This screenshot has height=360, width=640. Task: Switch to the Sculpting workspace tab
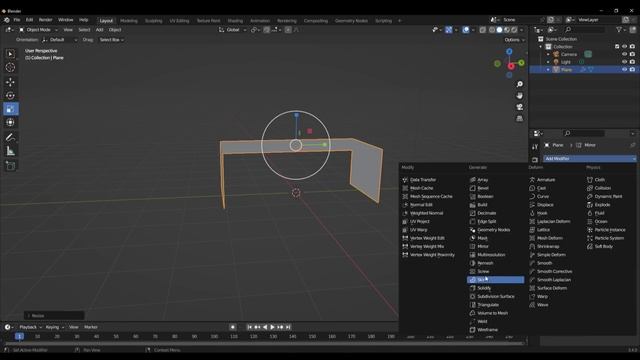153,21
